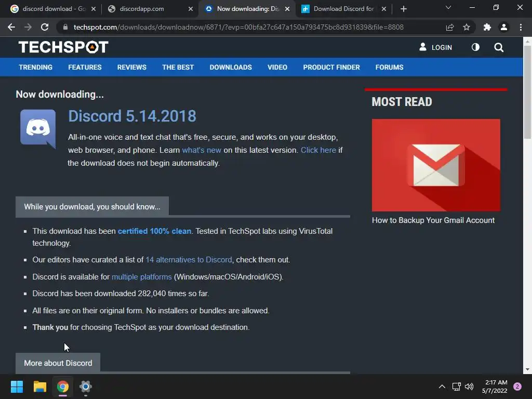Click the Discord app icon
Screen dimensions: 532x399
pyautogui.click(x=38, y=129)
